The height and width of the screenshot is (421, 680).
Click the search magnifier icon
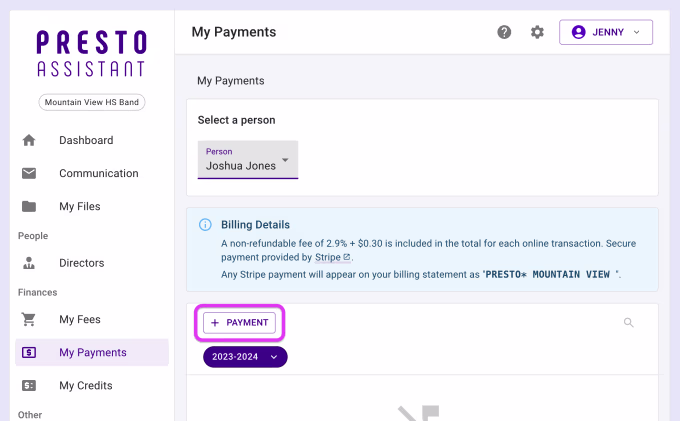[x=629, y=323]
